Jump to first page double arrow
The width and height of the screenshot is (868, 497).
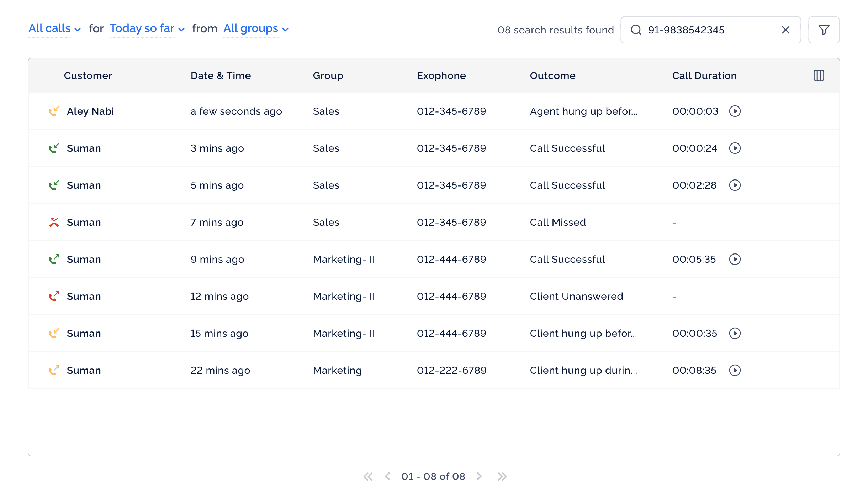point(368,476)
